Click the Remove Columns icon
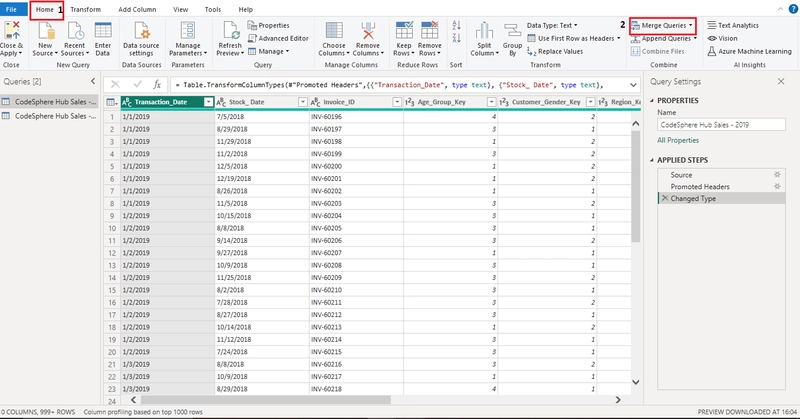 (368, 30)
